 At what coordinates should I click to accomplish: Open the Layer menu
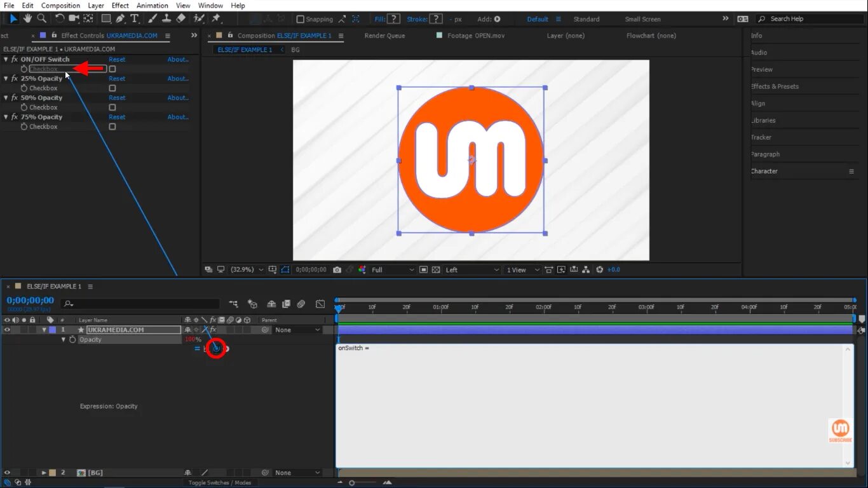pyautogui.click(x=96, y=5)
